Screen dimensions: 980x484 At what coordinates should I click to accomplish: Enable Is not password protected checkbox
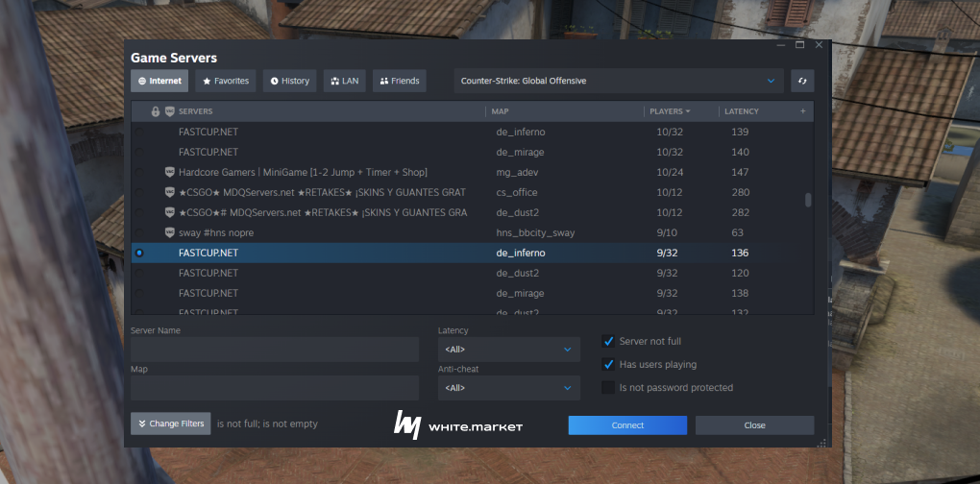click(x=608, y=387)
